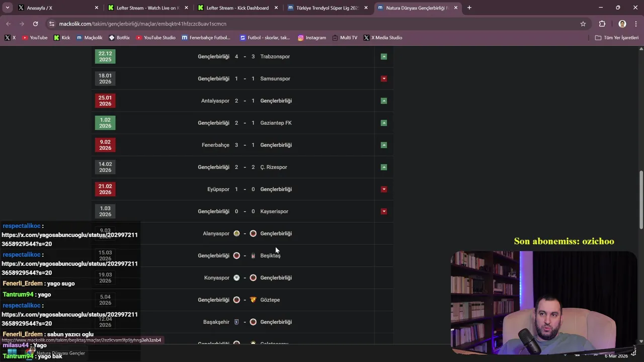Open a new browser tab
644x362 pixels.
pos(469,8)
